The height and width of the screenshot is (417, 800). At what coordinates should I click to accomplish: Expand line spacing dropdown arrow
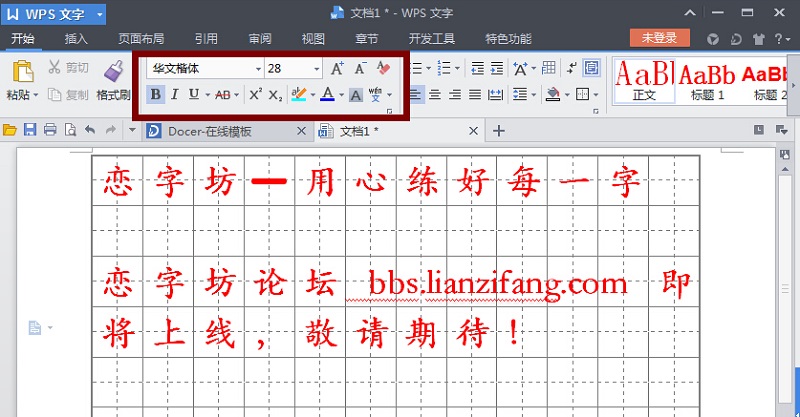tap(533, 95)
